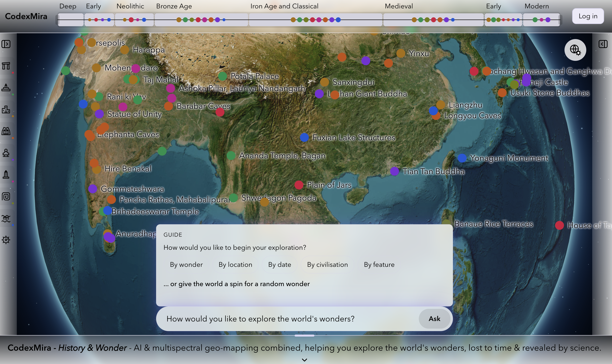Click the Plain of Jars marker

tap(299, 185)
